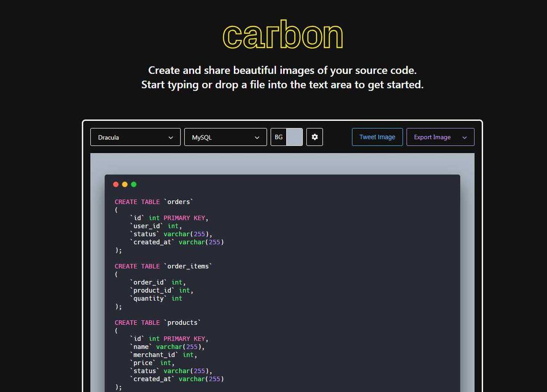Click the green window dot

coord(134,184)
